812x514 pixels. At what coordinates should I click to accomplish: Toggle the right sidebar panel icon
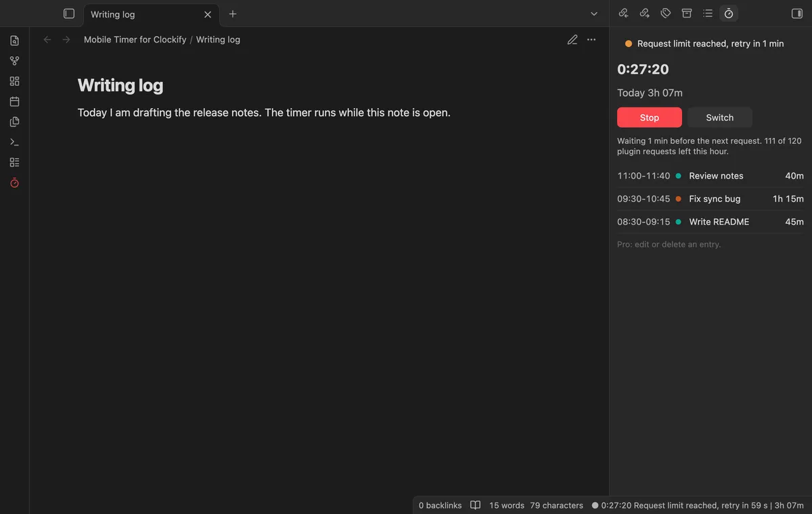pos(796,14)
